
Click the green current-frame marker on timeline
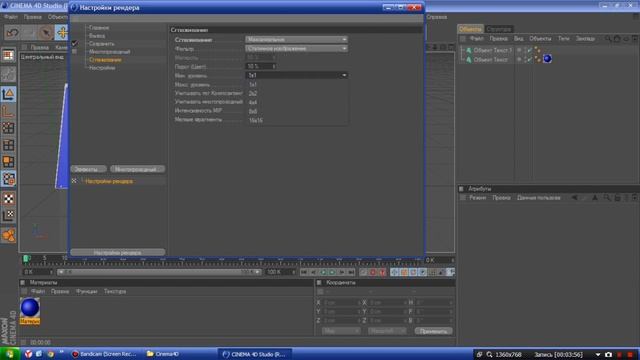26,259
